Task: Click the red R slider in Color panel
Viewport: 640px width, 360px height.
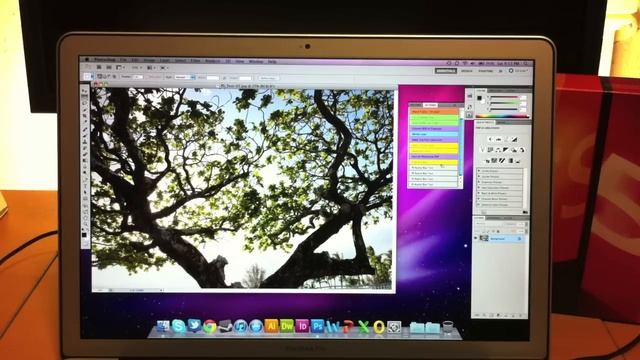Action: (504, 97)
